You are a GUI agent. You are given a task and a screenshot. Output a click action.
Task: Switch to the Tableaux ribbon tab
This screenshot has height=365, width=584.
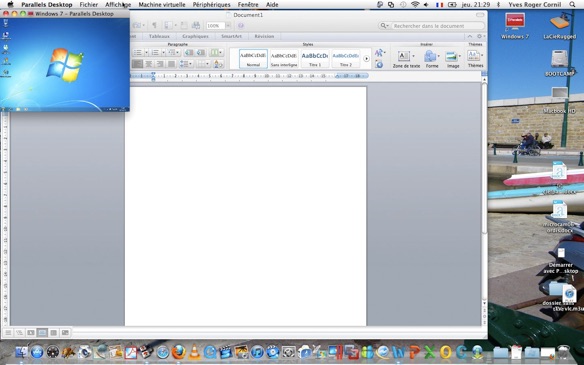[159, 36]
